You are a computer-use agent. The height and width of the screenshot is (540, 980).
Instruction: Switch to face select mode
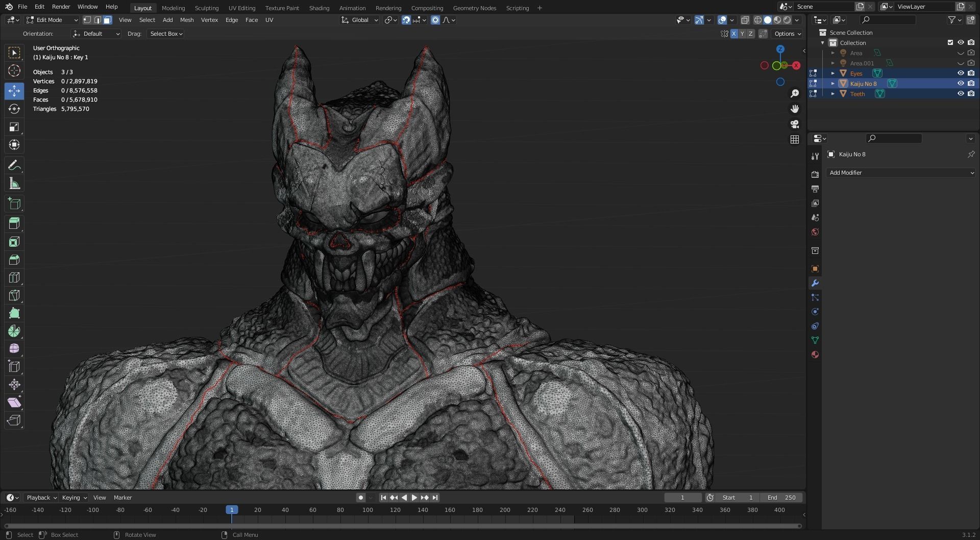107,20
